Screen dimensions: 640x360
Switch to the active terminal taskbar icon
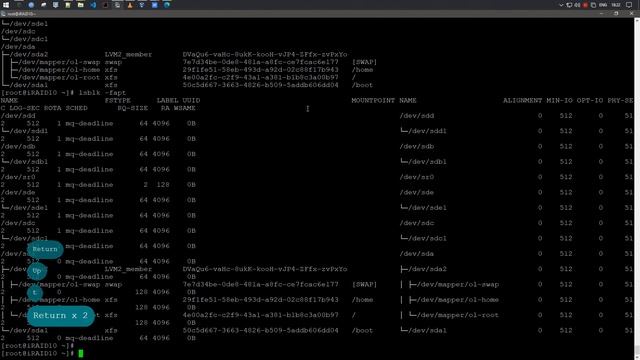click(x=117, y=5)
